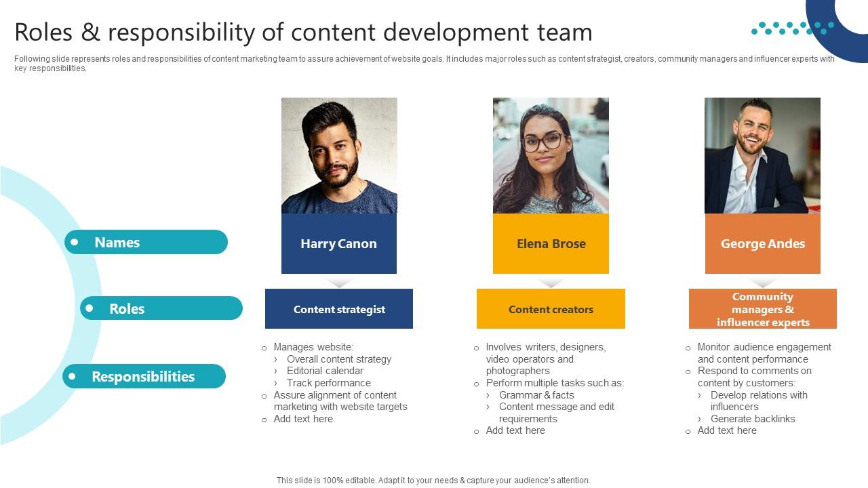Click the arrow below George Andes box

pyautogui.click(x=763, y=282)
